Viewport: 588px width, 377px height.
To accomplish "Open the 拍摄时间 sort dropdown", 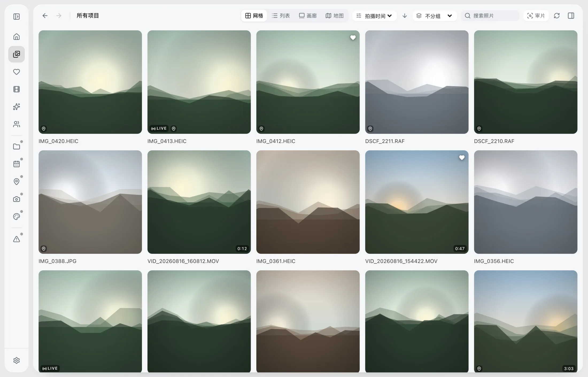I will [x=374, y=16].
